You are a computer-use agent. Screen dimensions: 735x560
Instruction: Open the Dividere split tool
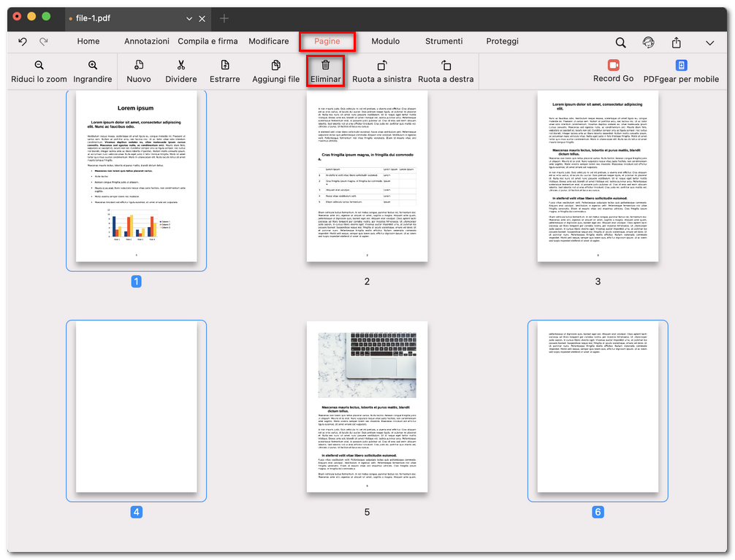pyautogui.click(x=180, y=72)
